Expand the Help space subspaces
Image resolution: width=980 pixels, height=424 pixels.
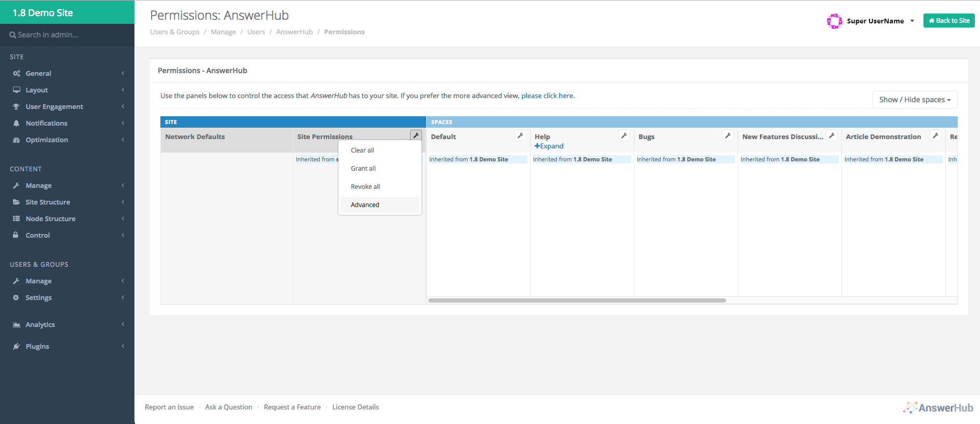point(549,146)
